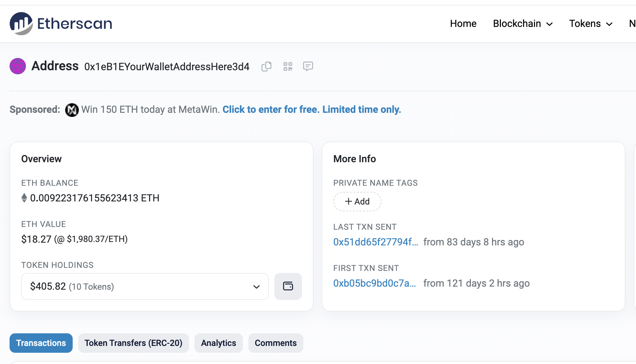Switch to the Analytics tab
Image resolution: width=636 pixels, height=364 pixels.
coord(218,343)
